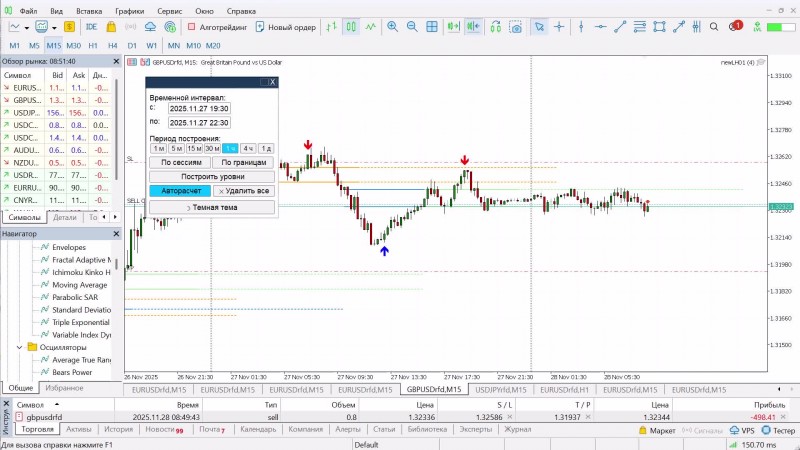Collapse the Осцилляторы folder in Navigator
Viewport: 800px width, 450px height.
point(19,347)
